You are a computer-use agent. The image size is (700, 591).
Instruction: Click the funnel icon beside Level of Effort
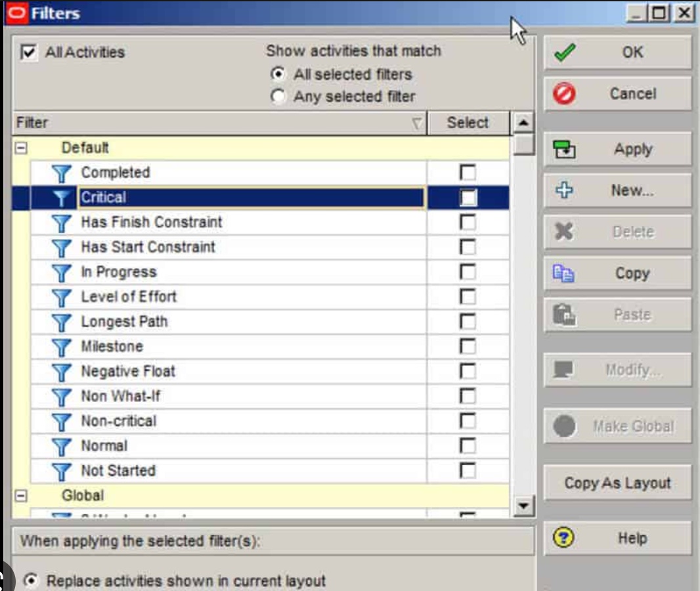click(62, 297)
